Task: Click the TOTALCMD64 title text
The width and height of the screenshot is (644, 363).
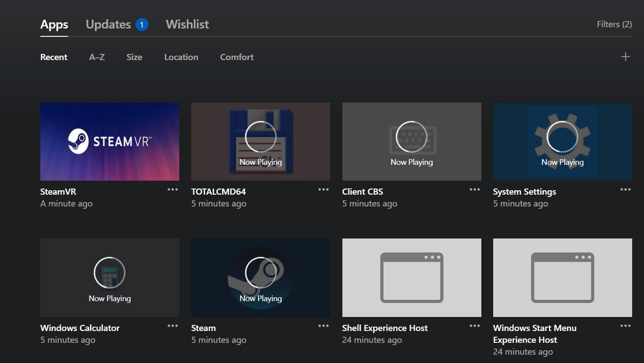Action: pos(218,192)
